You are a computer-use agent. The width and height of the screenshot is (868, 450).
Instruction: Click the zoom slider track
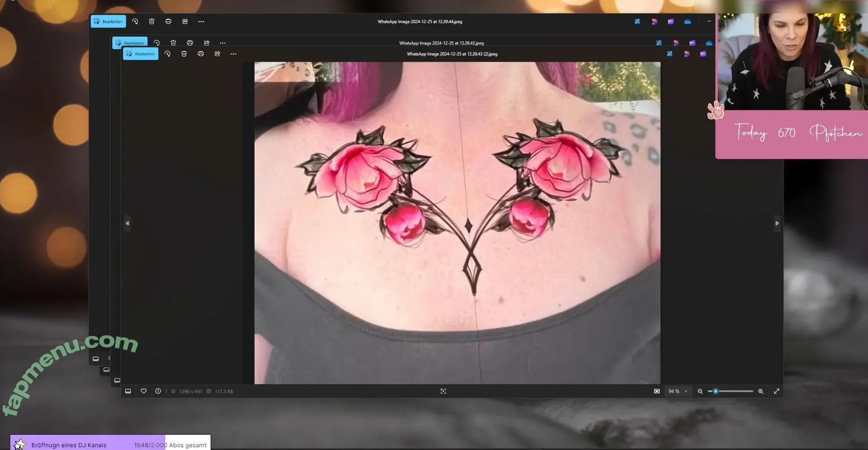pyautogui.click(x=731, y=391)
